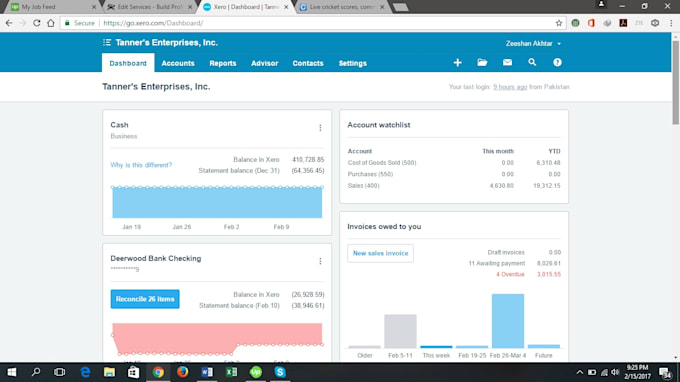The image size is (680, 382).
Task: Open Windows Start menu
Action: coord(12,372)
